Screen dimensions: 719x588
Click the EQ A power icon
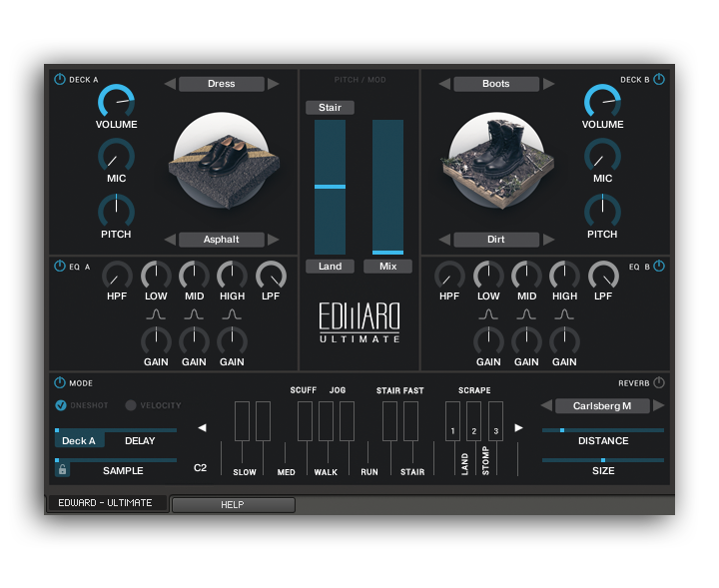pyautogui.click(x=59, y=267)
